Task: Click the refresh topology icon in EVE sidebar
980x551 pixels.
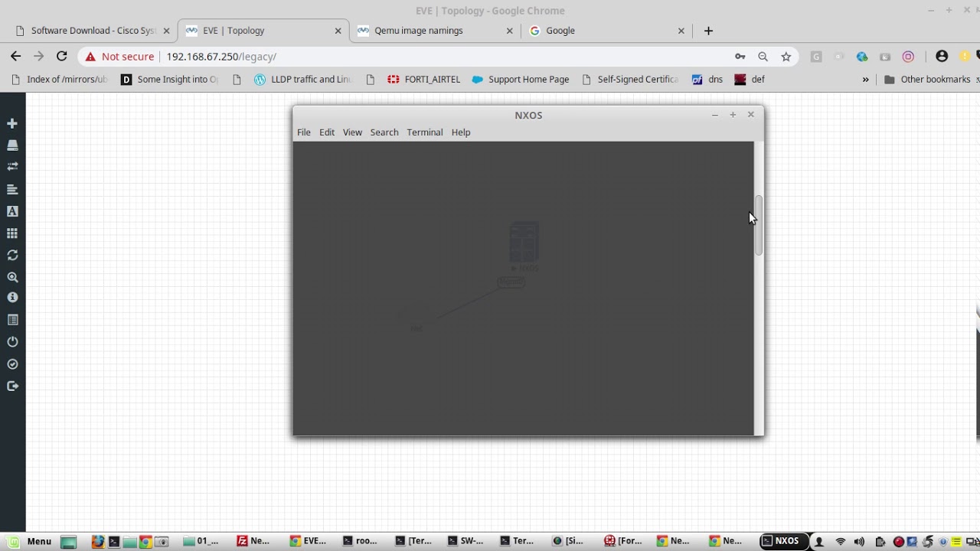Action: 12,255
